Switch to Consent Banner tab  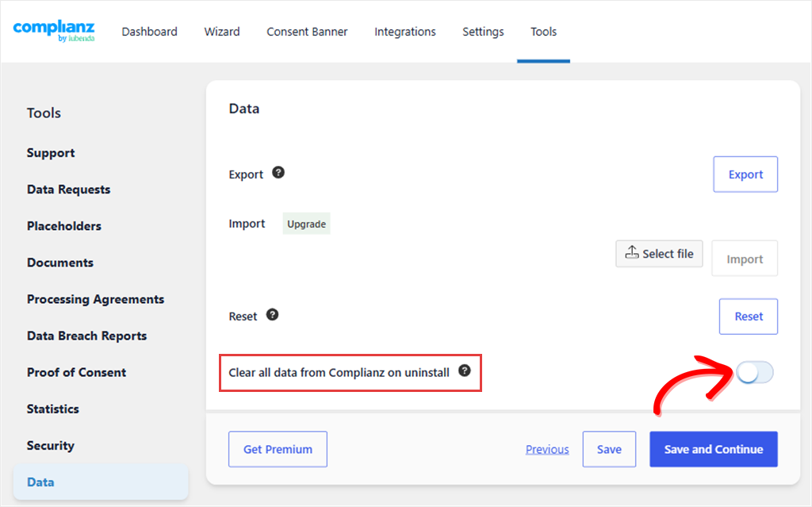pyautogui.click(x=307, y=32)
